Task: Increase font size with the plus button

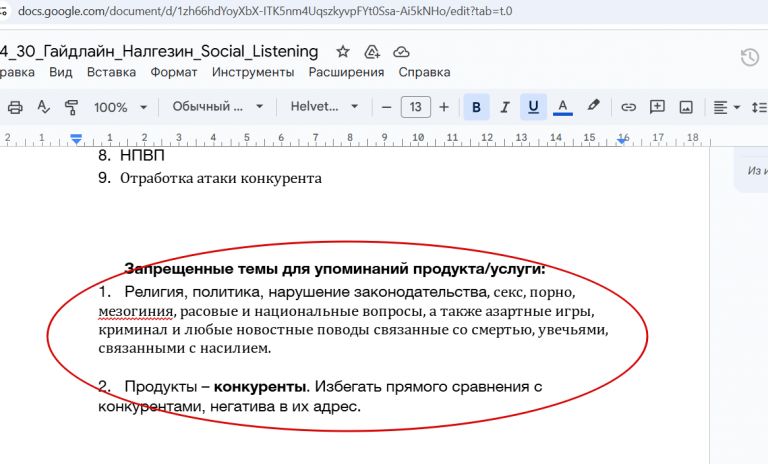Action: point(444,107)
